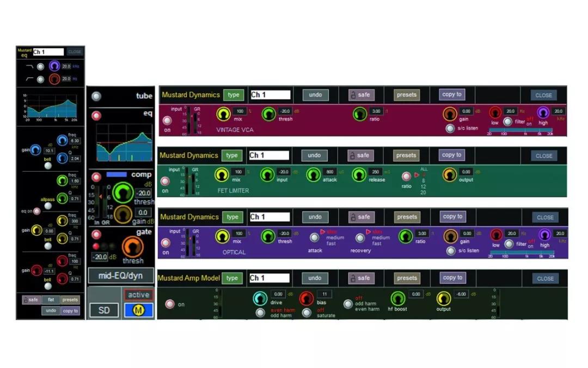Click the flat button in Mustard eq
Viewport: 588px width, 368px height.
pyautogui.click(x=51, y=300)
